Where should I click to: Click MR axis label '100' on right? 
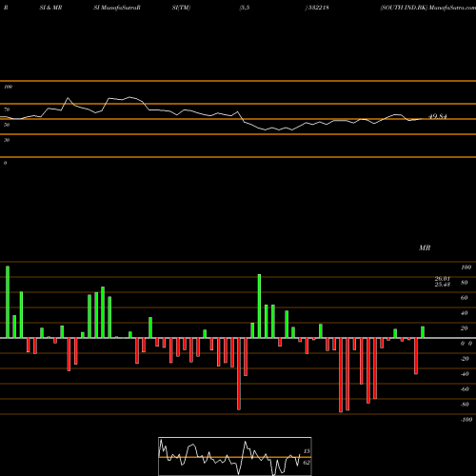(x=466, y=268)
